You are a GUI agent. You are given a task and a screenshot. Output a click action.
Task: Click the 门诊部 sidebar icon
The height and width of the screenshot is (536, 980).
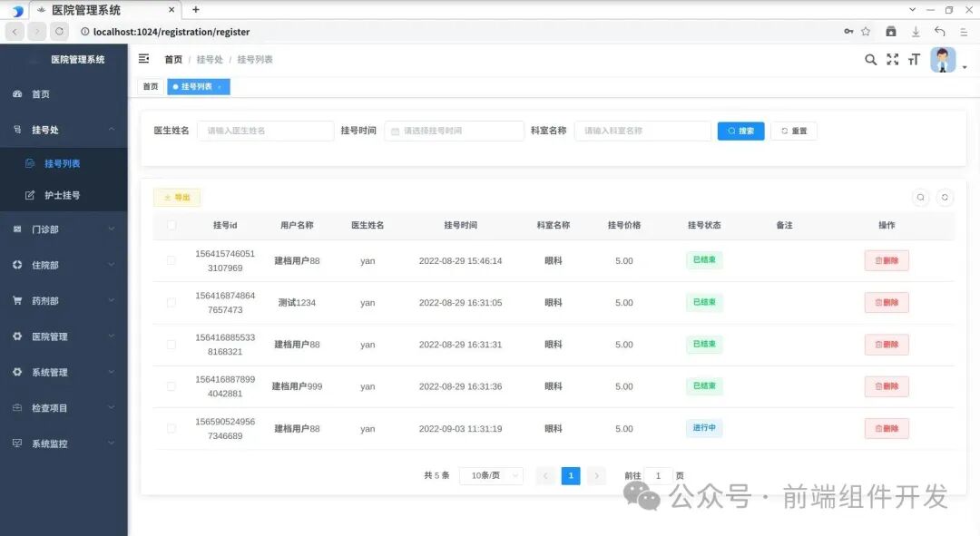(17, 229)
